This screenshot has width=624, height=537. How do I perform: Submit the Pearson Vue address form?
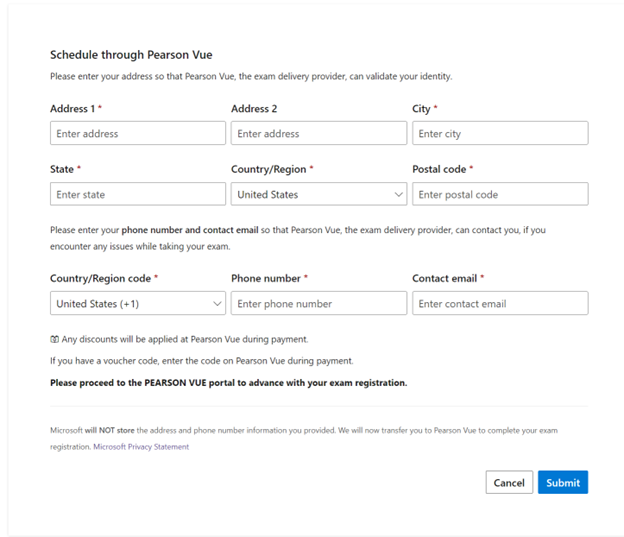point(562,482)
